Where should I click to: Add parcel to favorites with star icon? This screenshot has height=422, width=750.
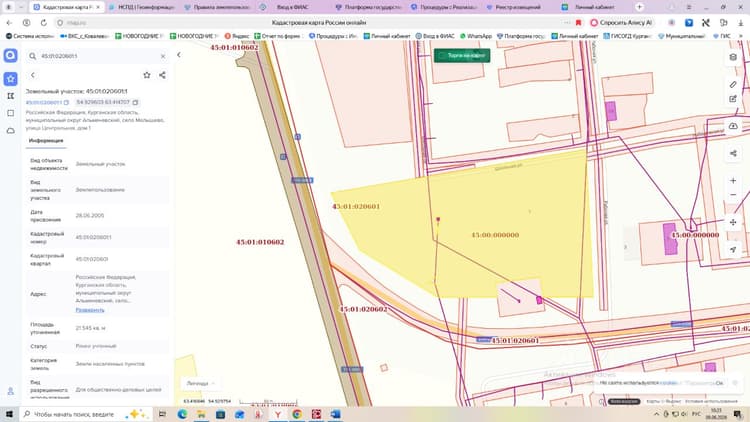147,75
